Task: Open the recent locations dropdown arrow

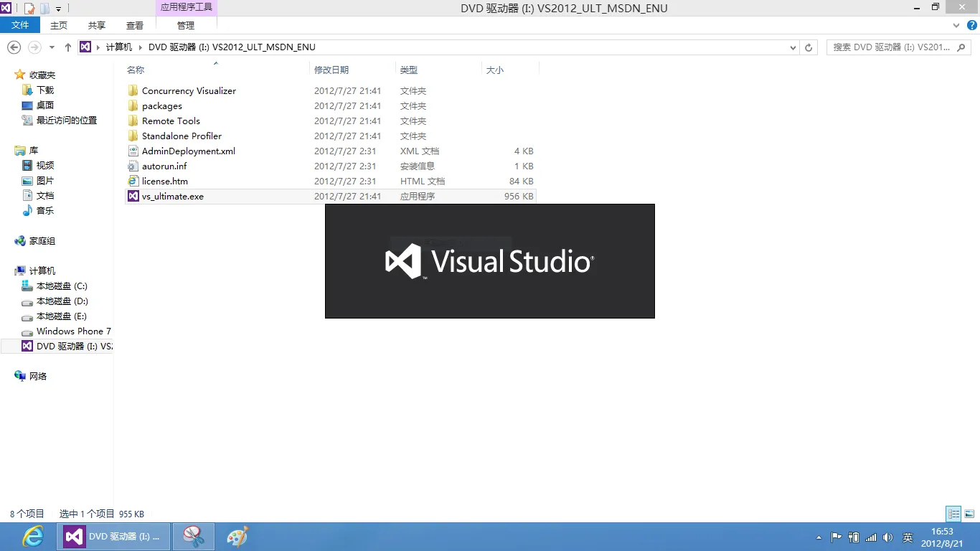Action: [x=52, y=47]
